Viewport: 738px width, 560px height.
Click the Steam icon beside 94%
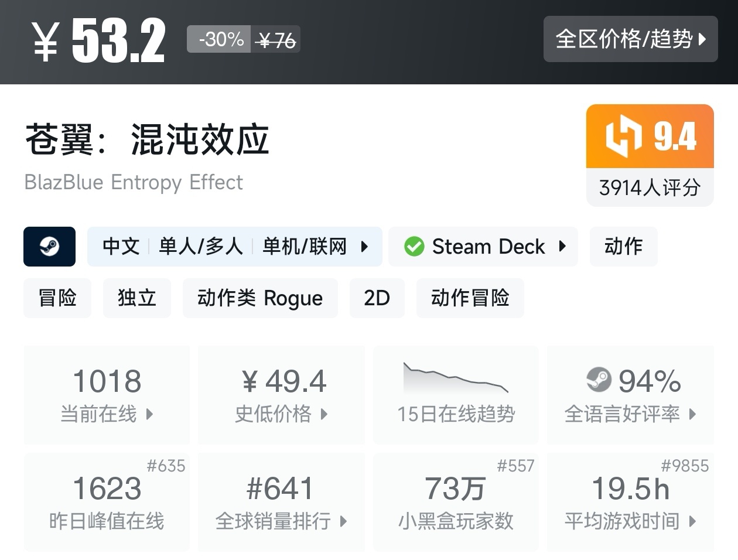pos(599,380)
